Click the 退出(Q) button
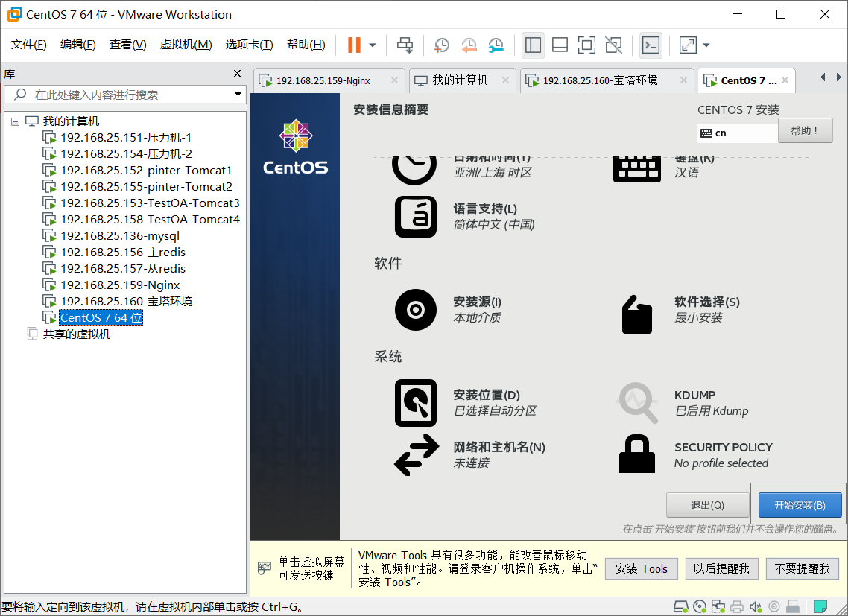The height and width of the screenshot is (616, 848). (707, 505)
